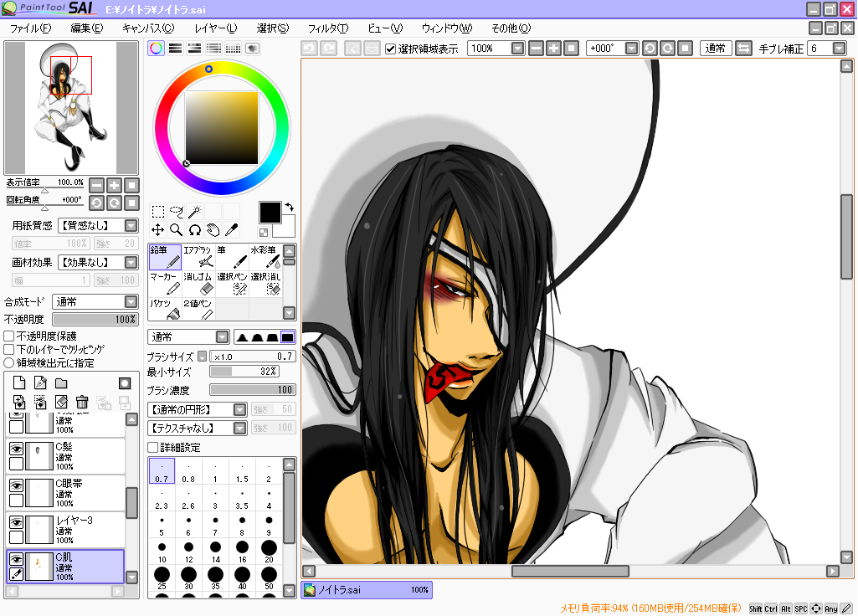Screen dimensions: 858x616
Task: Open the brush mode 通常 dropdown
Action: coord(188,336)
